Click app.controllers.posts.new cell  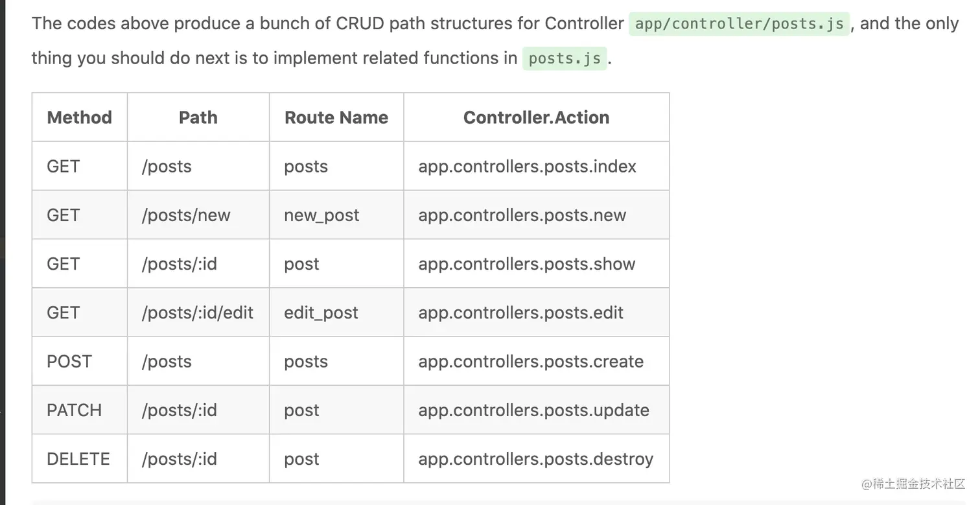coord(522,215)
